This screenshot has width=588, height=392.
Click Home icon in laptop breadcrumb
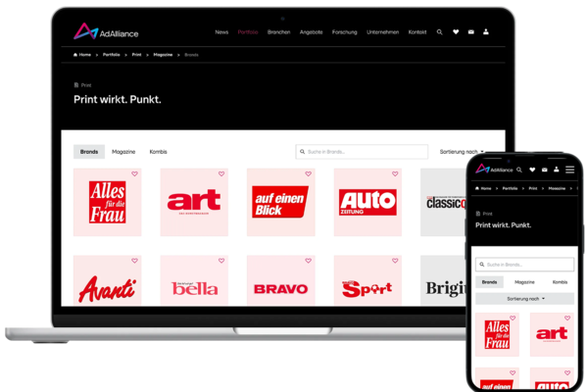click(75, 55)
